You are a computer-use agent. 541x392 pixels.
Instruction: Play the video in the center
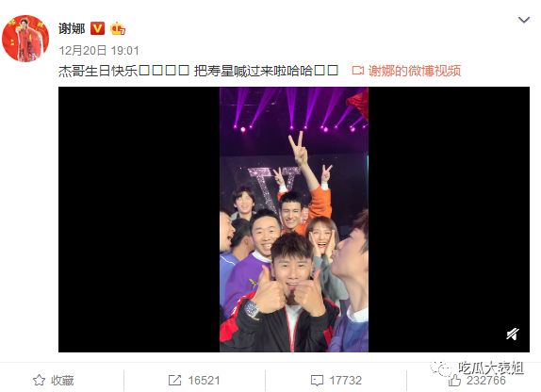[294, 220]
